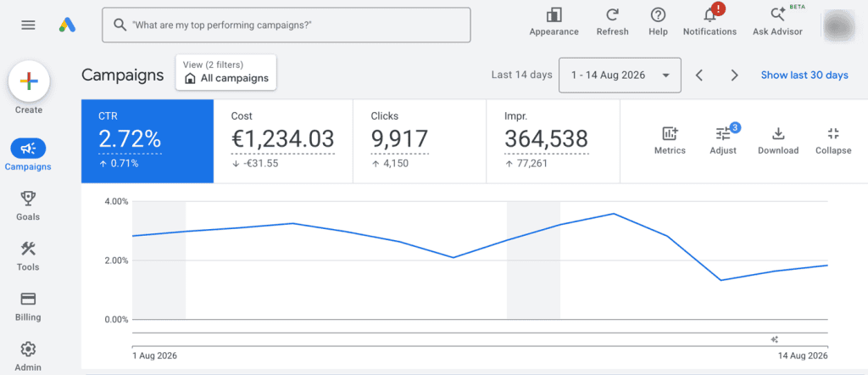Select the Impr. metric card
This screenshot has width=868, height=375.
point(553,141)
